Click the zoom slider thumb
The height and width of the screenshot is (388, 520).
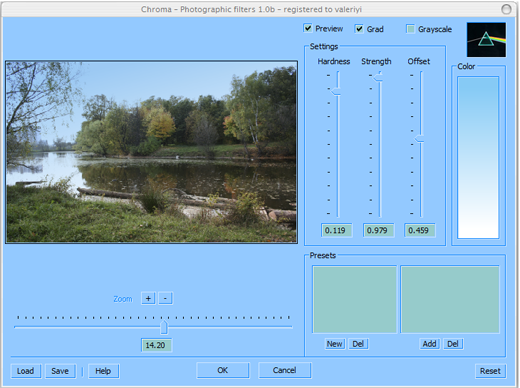click(164, 327)
